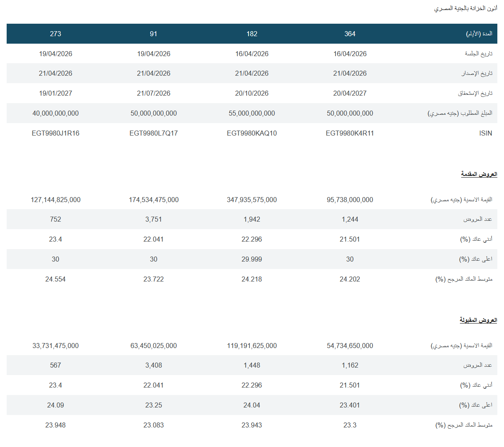
Task: Click submitted nominal value 347,935,575,000
Action: [252, 200]
